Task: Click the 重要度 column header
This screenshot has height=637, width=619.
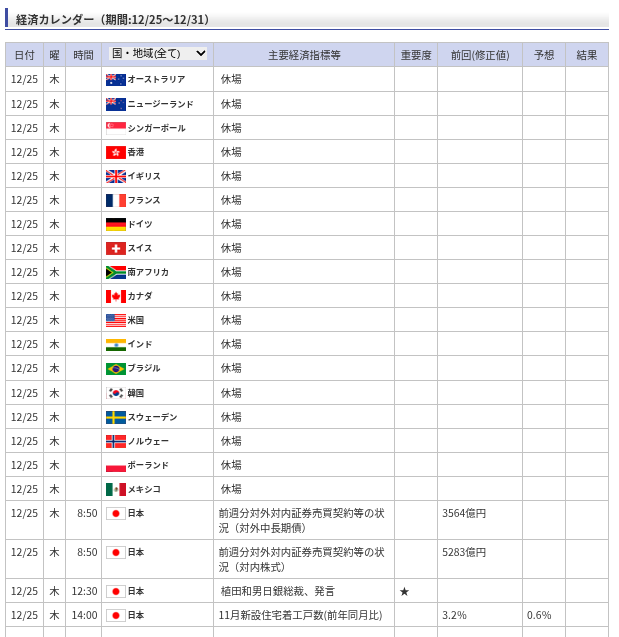Action: 415,55
